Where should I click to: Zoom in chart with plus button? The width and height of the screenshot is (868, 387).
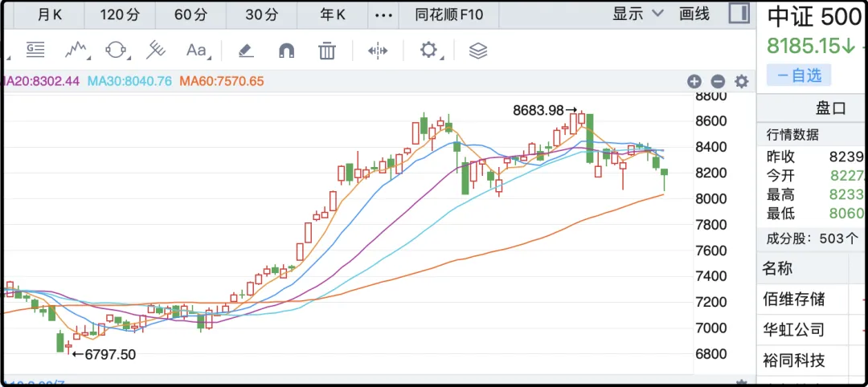tap(694, 81)
